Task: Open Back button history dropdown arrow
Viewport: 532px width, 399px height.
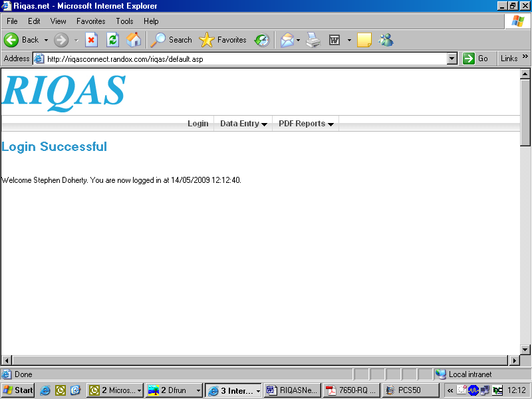Action: (46, 40)
